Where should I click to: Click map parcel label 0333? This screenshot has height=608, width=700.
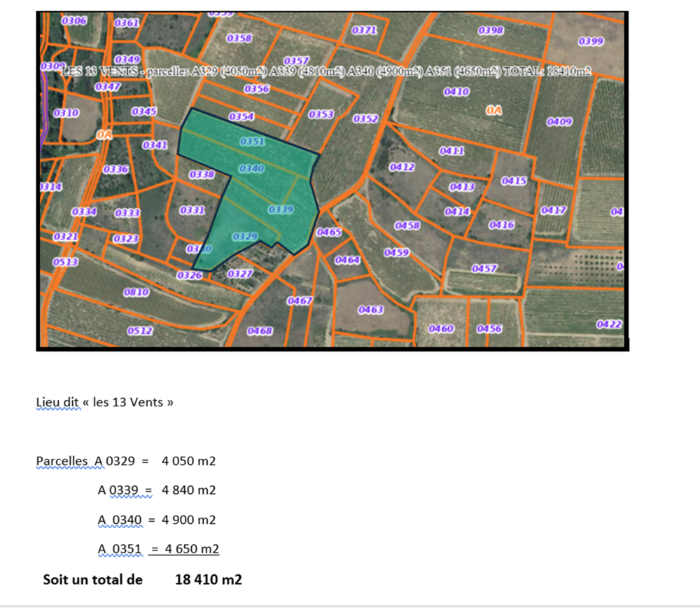coord(127,213)
